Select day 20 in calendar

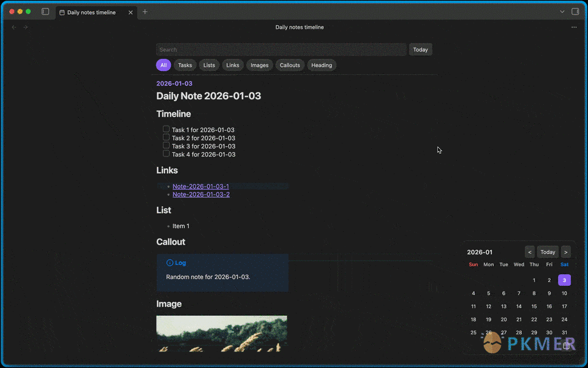[x=503, y=320]
